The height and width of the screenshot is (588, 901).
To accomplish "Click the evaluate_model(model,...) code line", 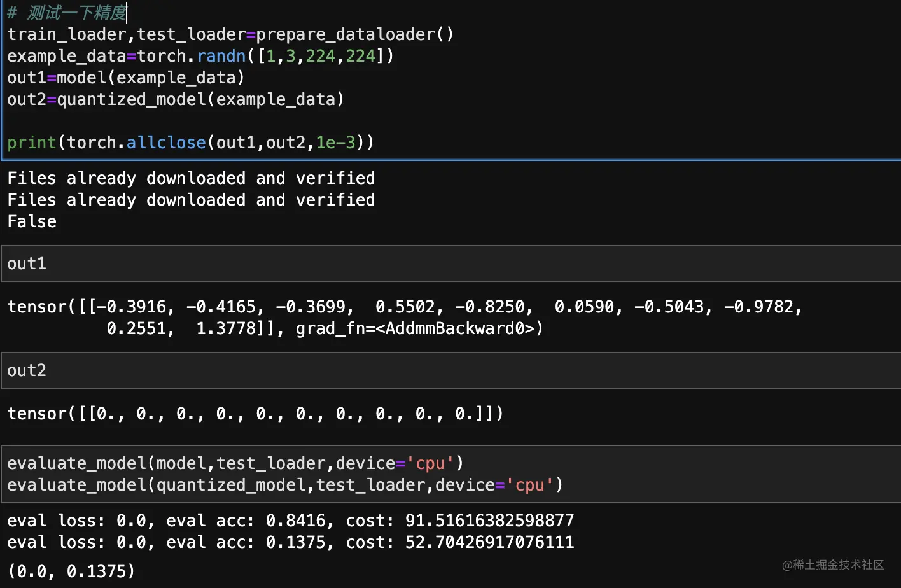I will [x=235, y=463].
